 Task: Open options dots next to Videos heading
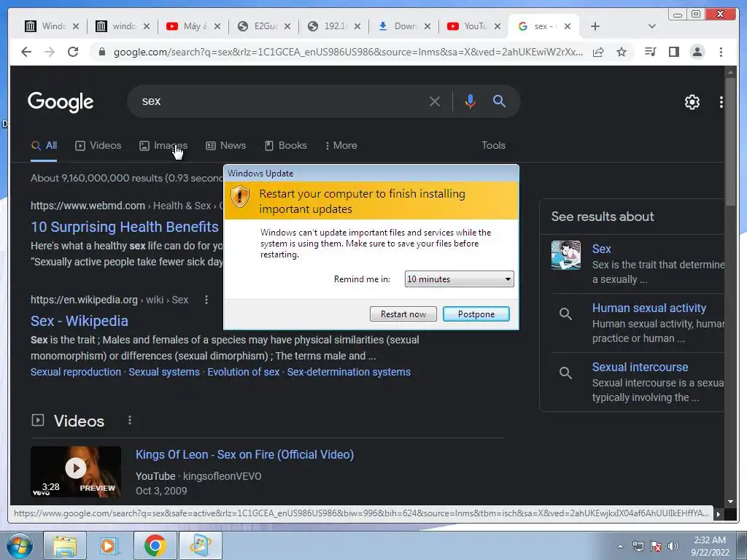pyautogui.click(x=130, y=421)
